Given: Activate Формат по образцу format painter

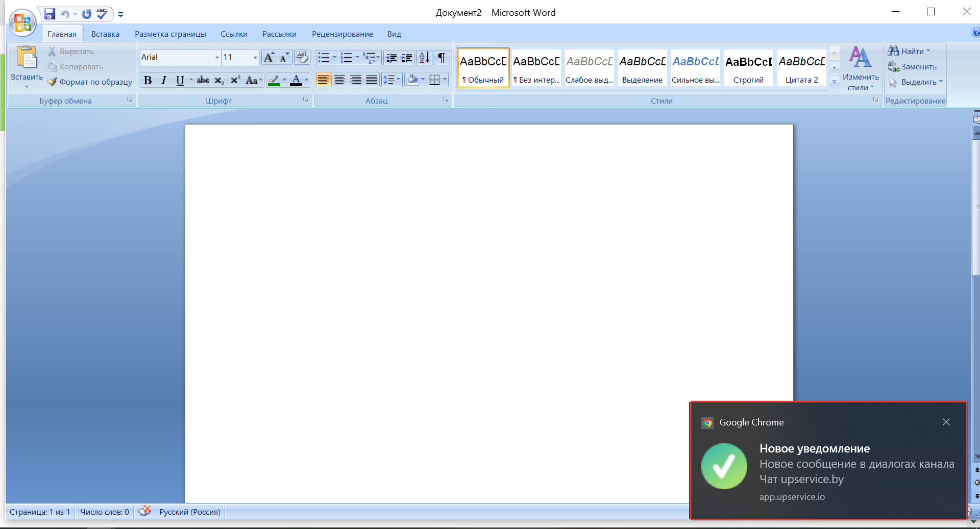Looking at the screenshot, I should [x=90, y=82].
